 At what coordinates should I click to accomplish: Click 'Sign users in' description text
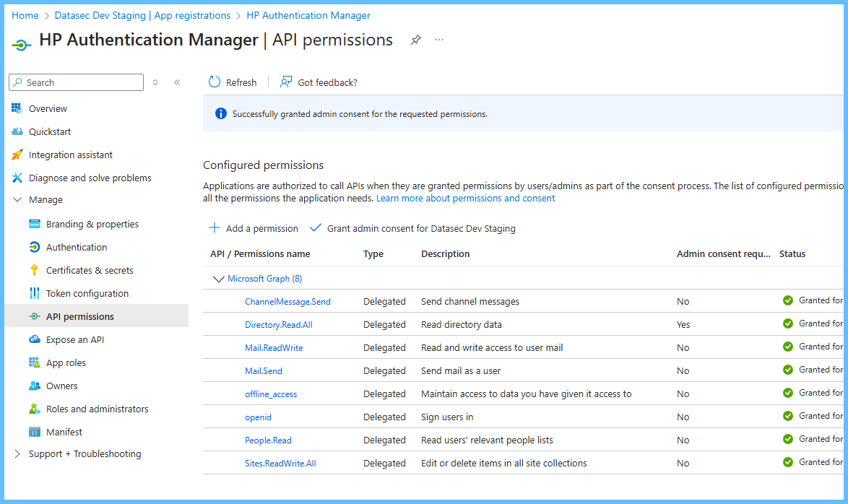447,417
